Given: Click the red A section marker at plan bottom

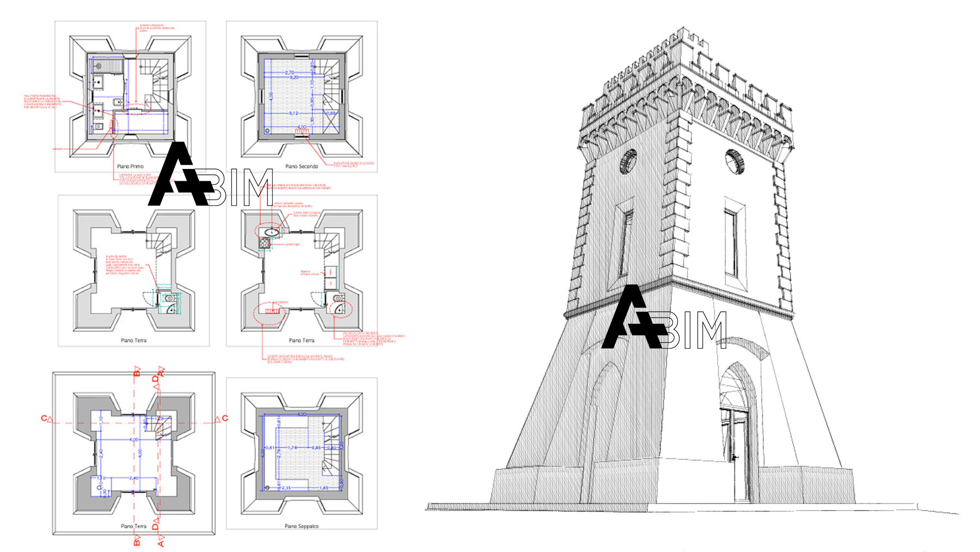Looking at the screenshot, I should [161, 541].
